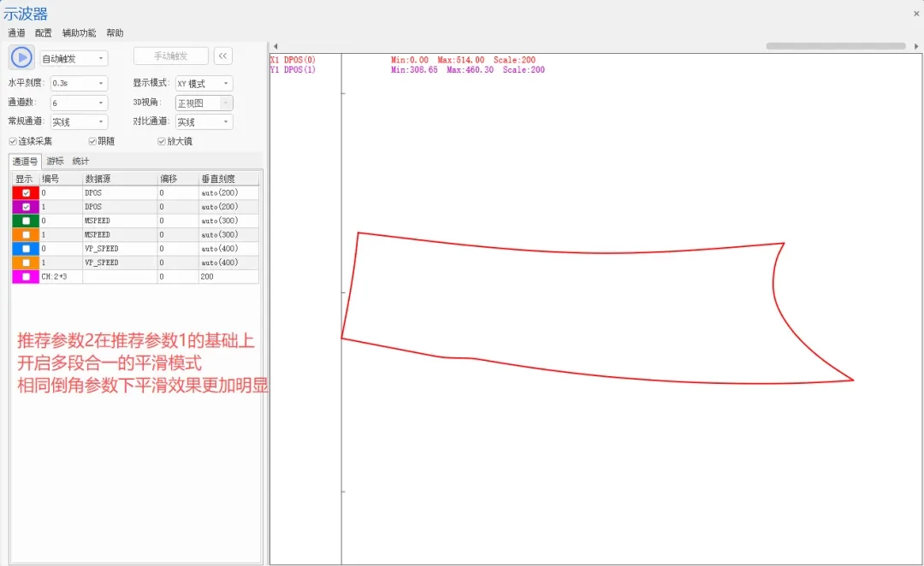Click the 数据源 column header
The image size is (924, 566).
[120, 179]
